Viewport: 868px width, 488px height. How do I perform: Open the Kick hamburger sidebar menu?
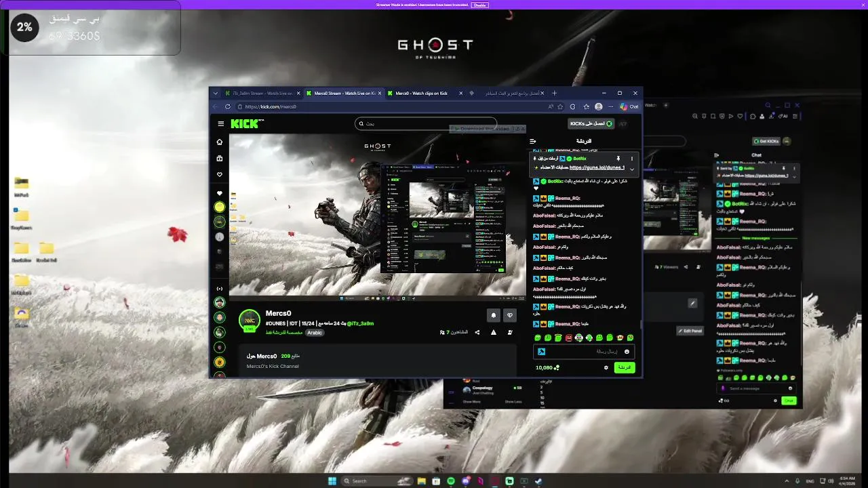[x=220, y=124]
